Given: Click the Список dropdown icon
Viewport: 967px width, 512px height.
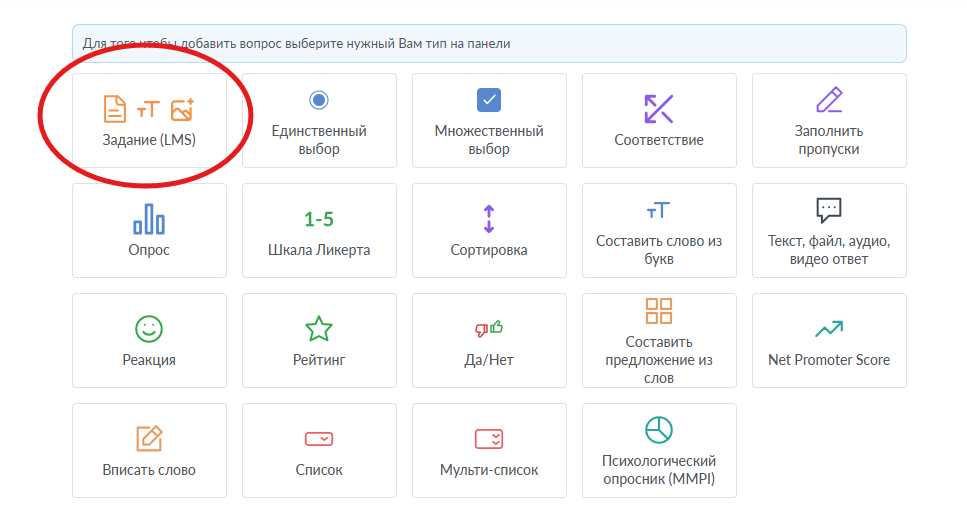Looking at the screenshot, I should coord(319,439).
